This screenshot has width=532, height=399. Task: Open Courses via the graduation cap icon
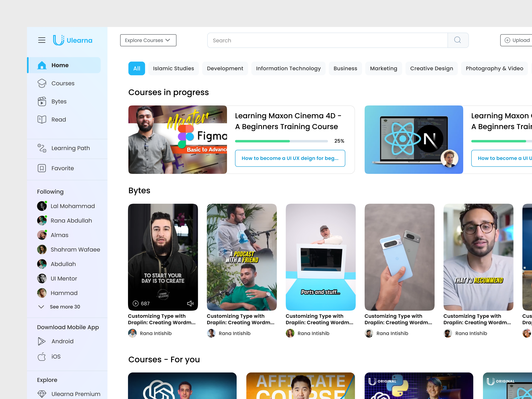(42, 83)
